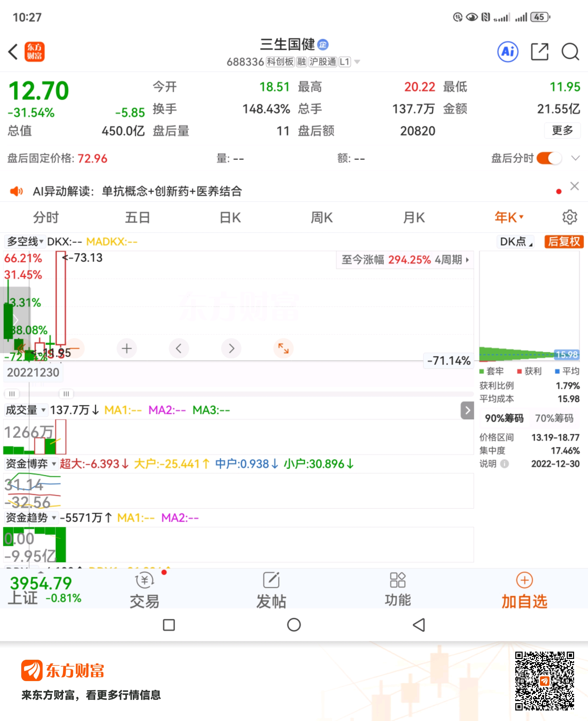Viewport: 588px width, 721px height.
Task: Toggle 后复权 price adjustment
Action: 564,242
